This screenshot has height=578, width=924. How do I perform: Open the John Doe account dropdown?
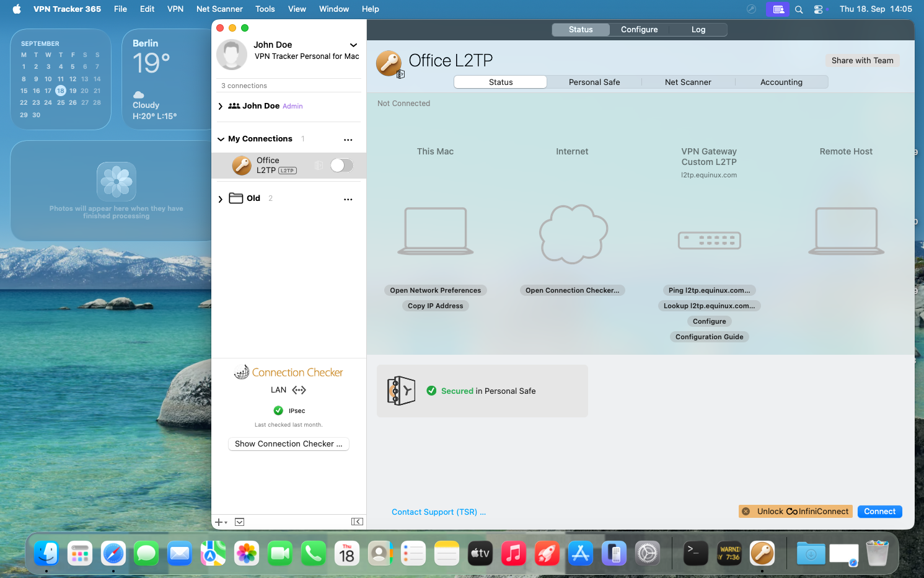353,45
